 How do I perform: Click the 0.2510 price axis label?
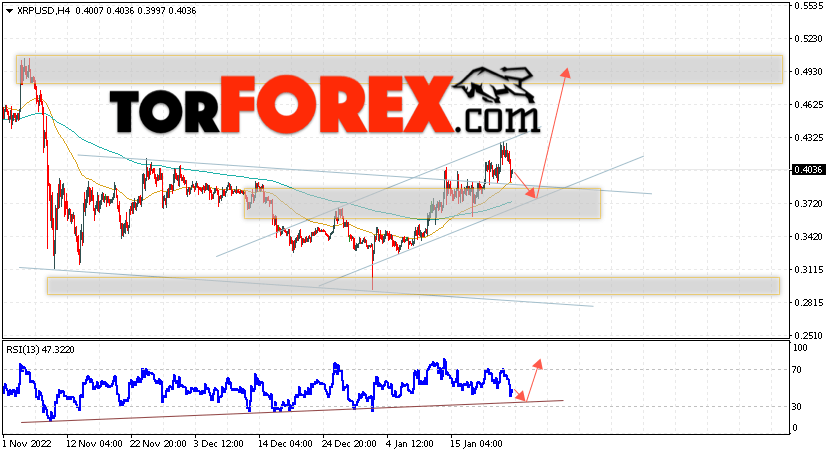pyautogui.click(x=808, y=335)
